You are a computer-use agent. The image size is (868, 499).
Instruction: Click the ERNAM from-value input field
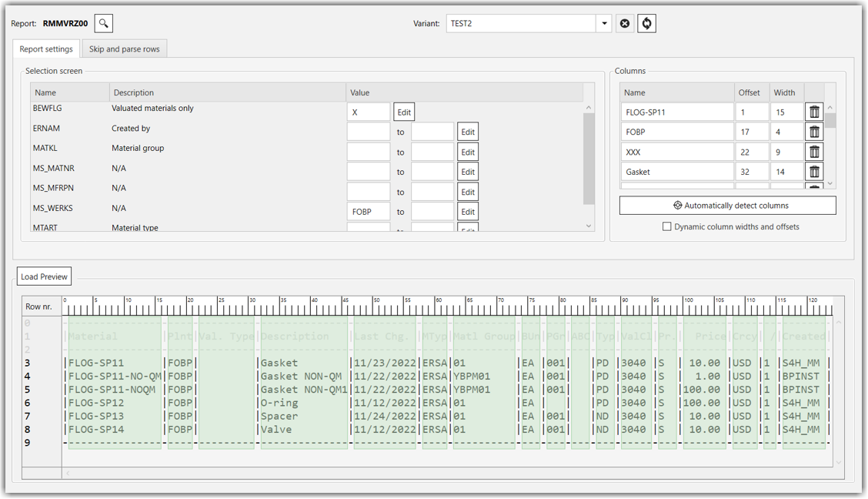pyautogui.click(x=369, y=132)
